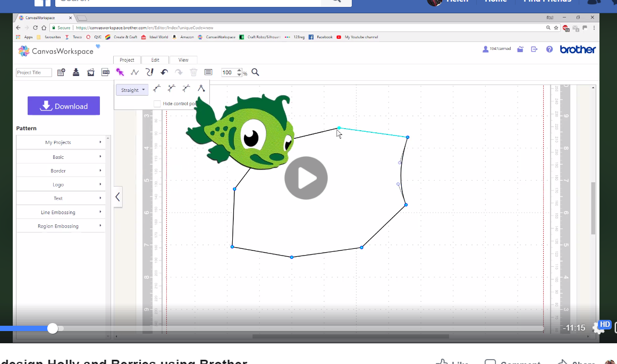Click the zoom percentage stepper arrows
Screen dimensions: 617x364
pos(239,72)
